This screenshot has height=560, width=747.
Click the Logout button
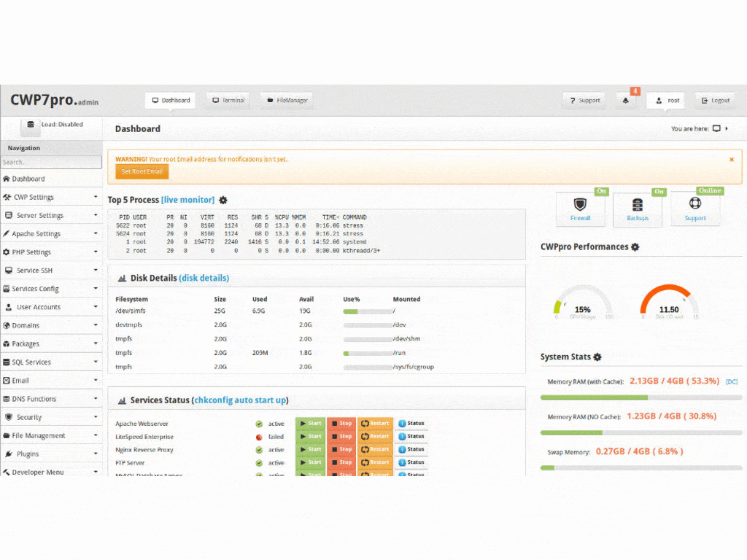pyautogui.click(x=716, y=101)
